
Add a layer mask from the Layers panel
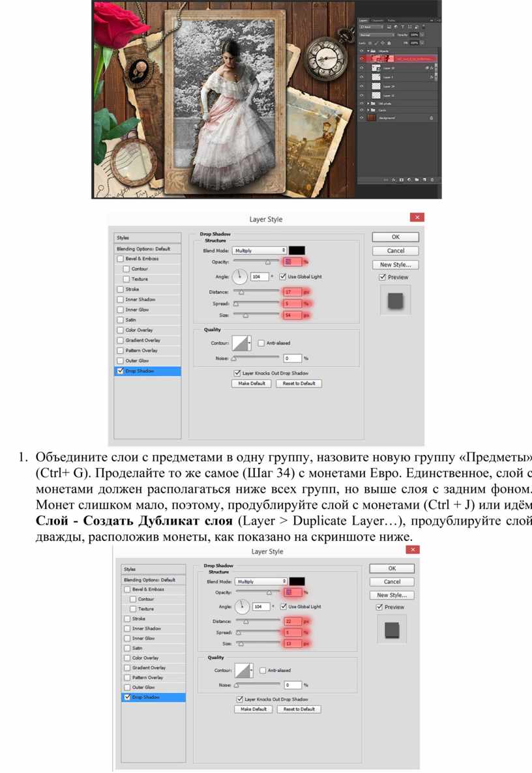coord(402,180)
